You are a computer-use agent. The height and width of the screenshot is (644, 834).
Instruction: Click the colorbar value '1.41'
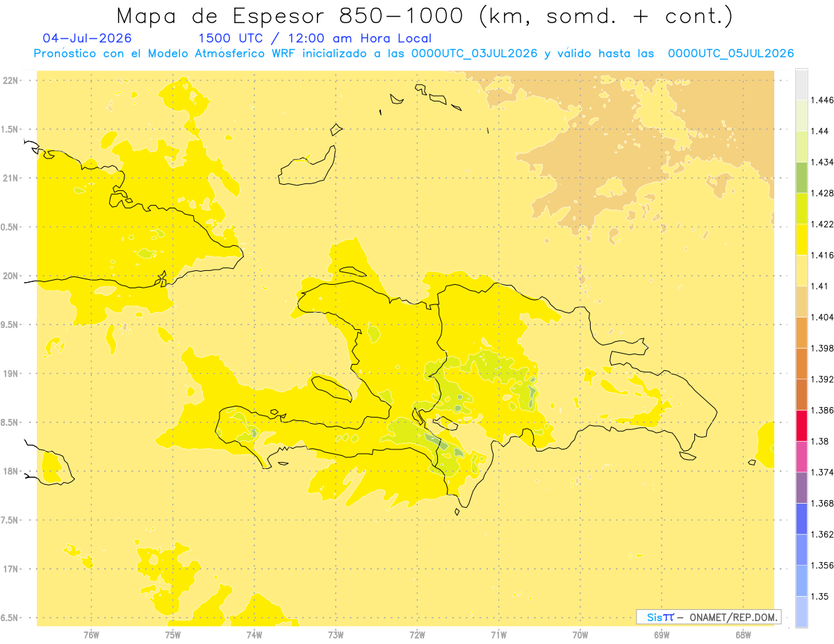click(x=819, y=286)
